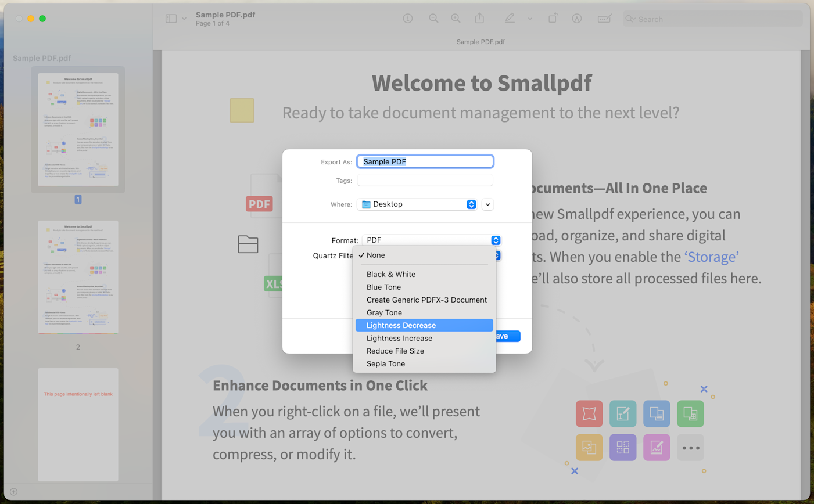This screenshot has width=814, height=504.
Task: Select Sepia Tone filter
Action: point(424,363)
